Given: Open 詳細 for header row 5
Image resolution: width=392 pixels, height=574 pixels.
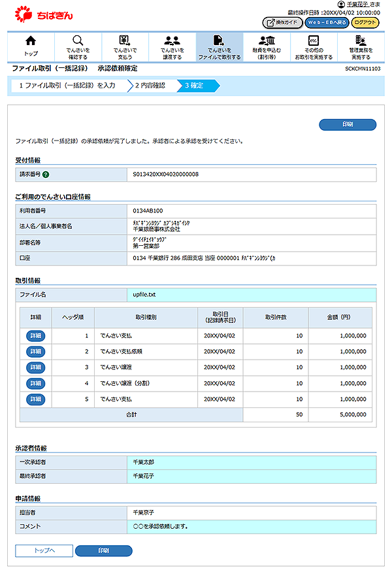Looking at the screenshot, I should pos(35,399).
